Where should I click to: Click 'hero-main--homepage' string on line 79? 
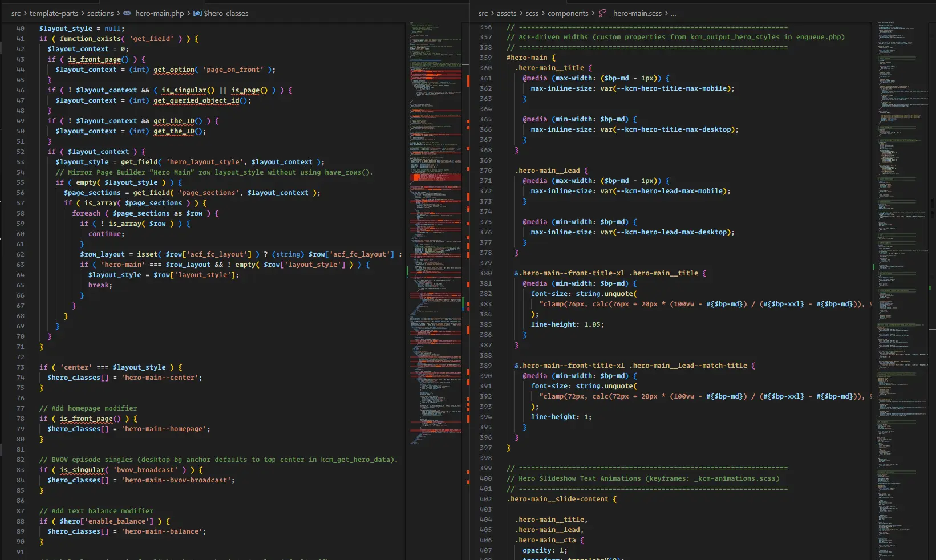pos(164,429)
